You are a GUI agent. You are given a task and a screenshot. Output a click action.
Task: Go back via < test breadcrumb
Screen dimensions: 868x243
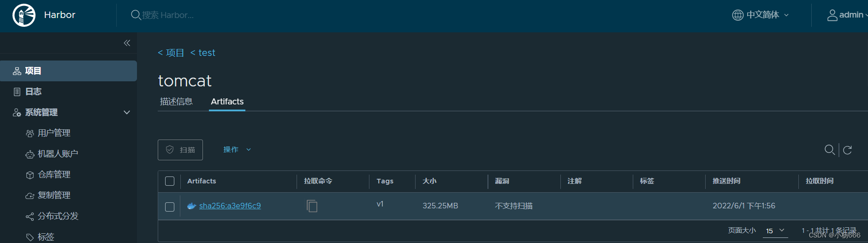tap(203, 53)
